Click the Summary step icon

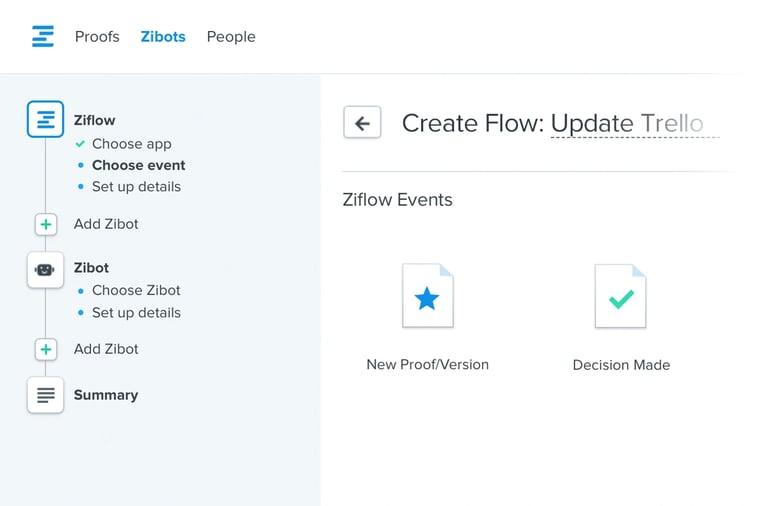tap(45, 395)
